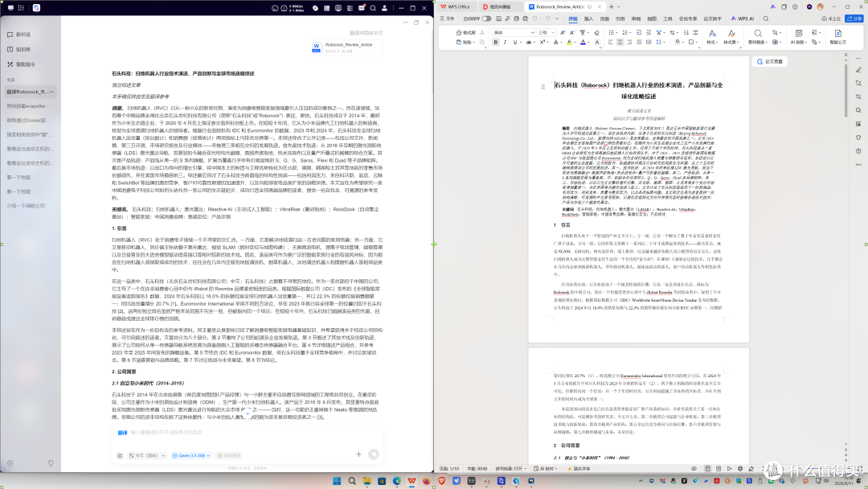This screenshot has height=489, width=868.
Task: Open File Explorer from the taskbar
Action: (x=367, y=481)
